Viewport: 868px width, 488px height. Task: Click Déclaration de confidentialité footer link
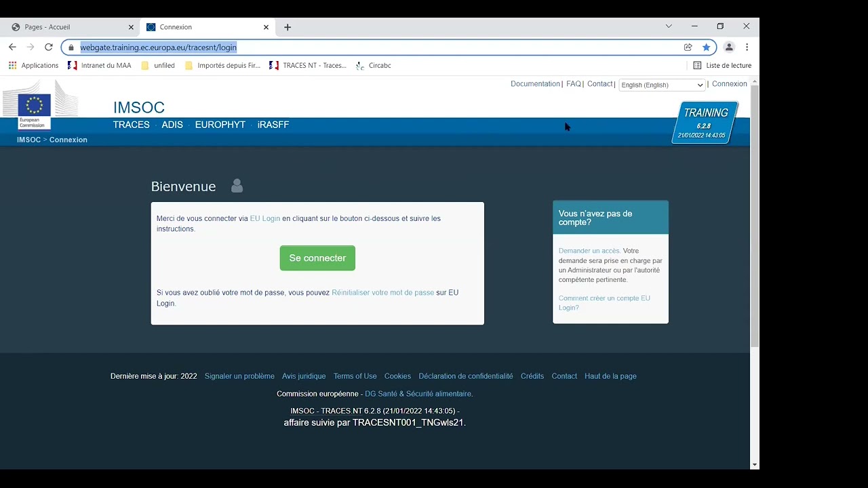(x=466, y=376)
